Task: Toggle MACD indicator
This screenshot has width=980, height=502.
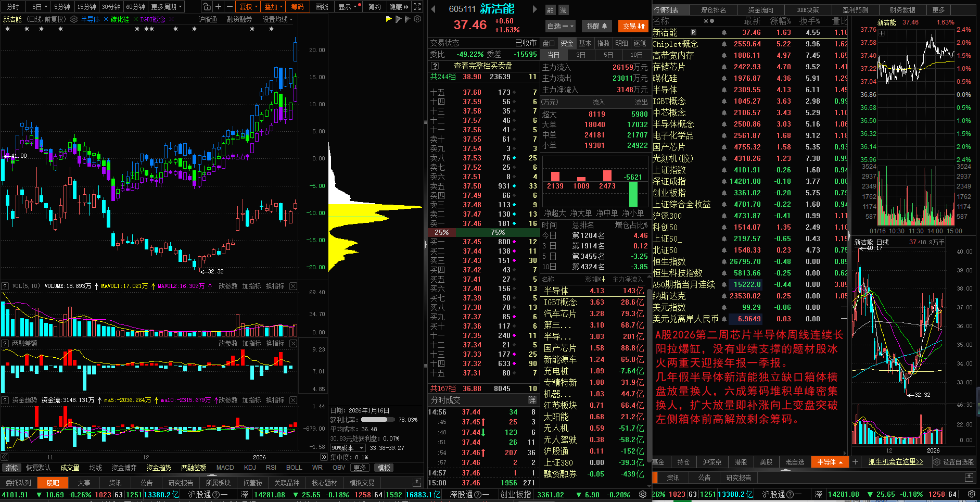Action: 225,468
